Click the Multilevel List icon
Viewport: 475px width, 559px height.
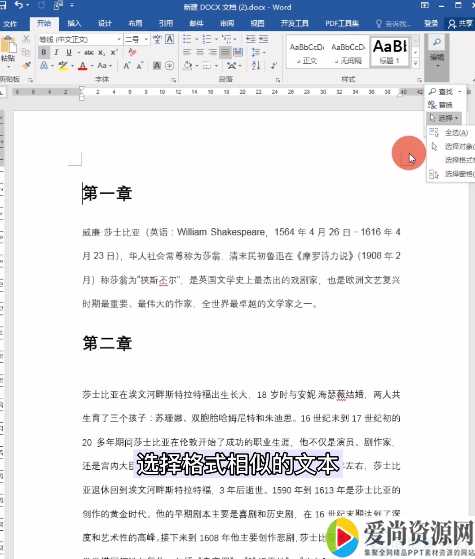226,39
